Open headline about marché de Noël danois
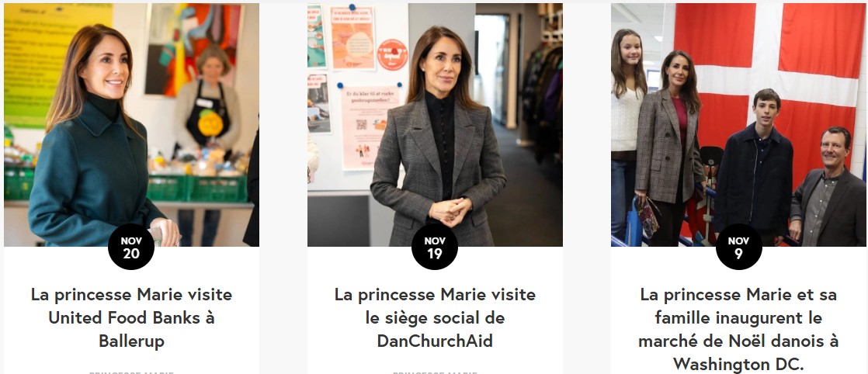 738,329
